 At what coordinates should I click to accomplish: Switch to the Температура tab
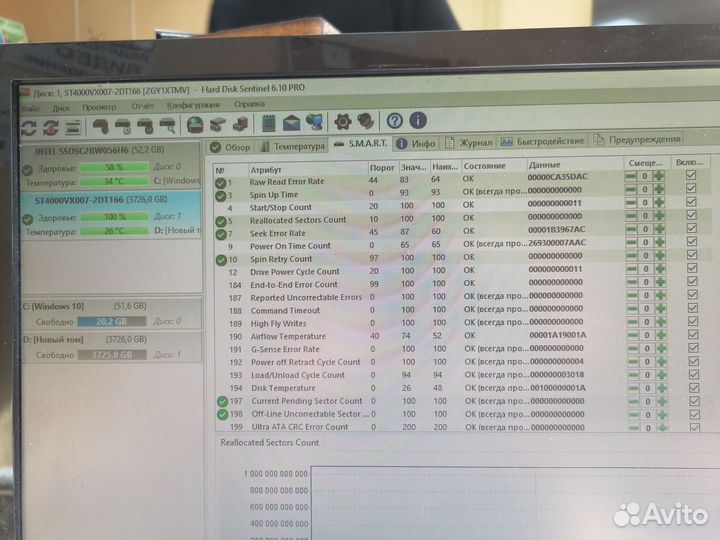click(292, 146)
